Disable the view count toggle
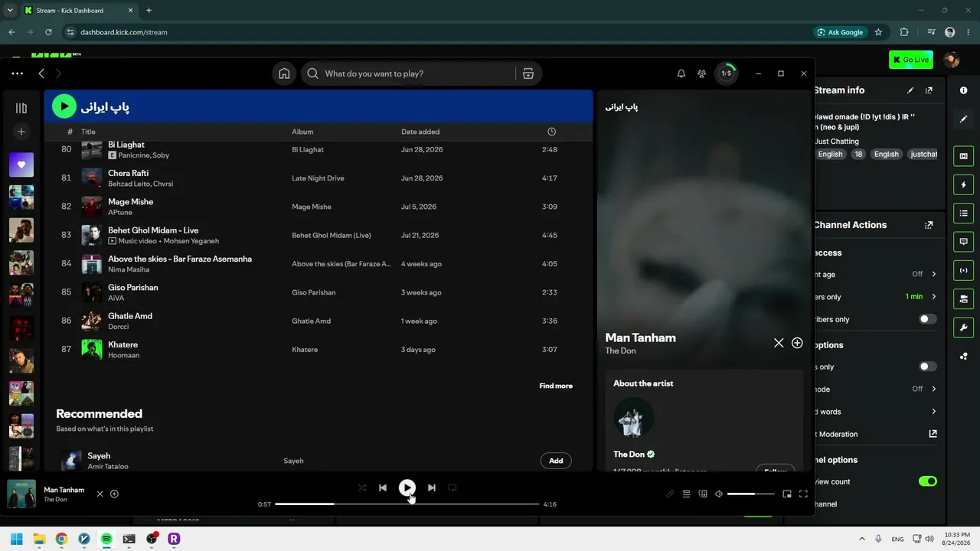This screenshot has width=980, height=551. 927,481
